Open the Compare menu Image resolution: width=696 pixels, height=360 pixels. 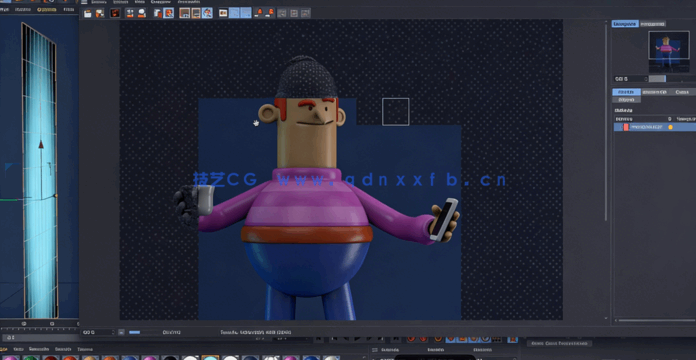click(161, 2)
